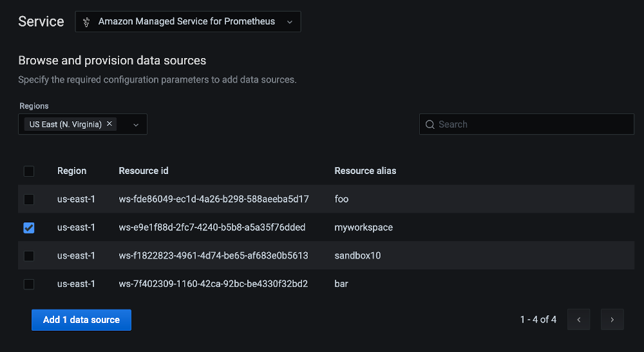Expand the Regions dropdown arrow
The height and width of the screenshot is (352, 644).
pyautogui.click(x=136, y=124)
